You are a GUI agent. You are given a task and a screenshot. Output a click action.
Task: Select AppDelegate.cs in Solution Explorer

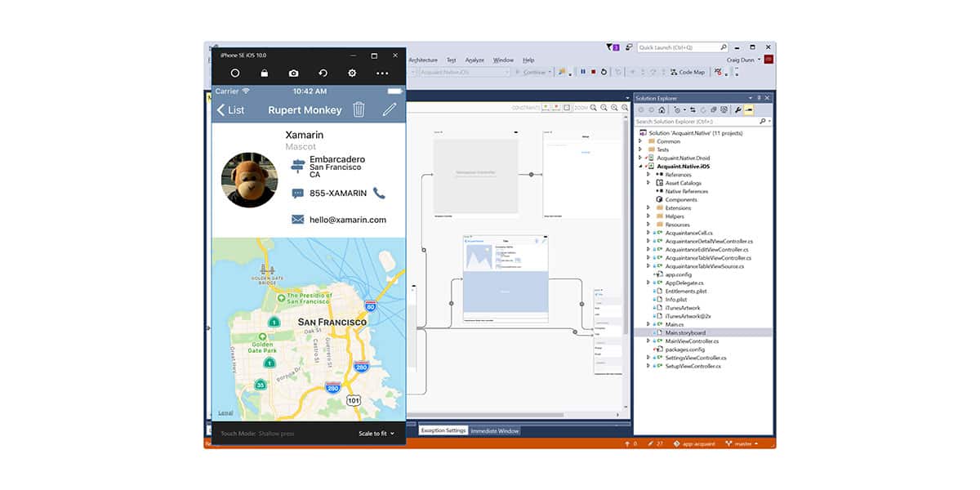(684, 283)
